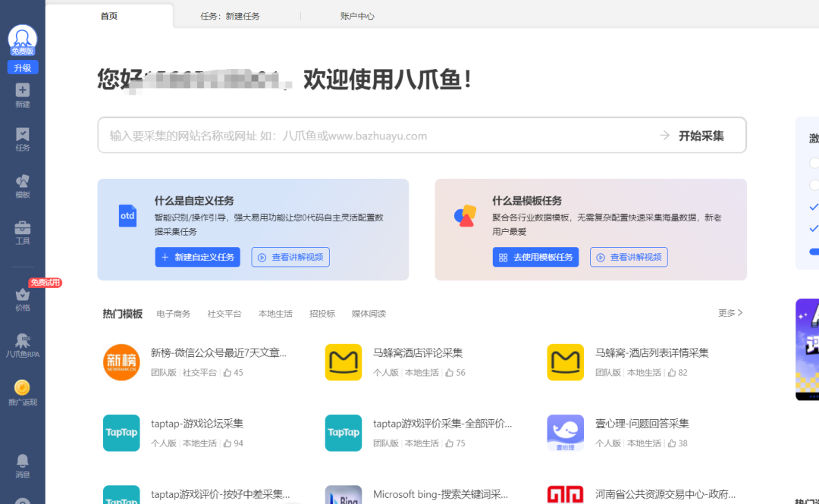Viewport: 819px width, 504px height.
Task: Open 马蜂窝-酒店列表详情采集 template
Action: pyautogui.click(x=652, y=353)
